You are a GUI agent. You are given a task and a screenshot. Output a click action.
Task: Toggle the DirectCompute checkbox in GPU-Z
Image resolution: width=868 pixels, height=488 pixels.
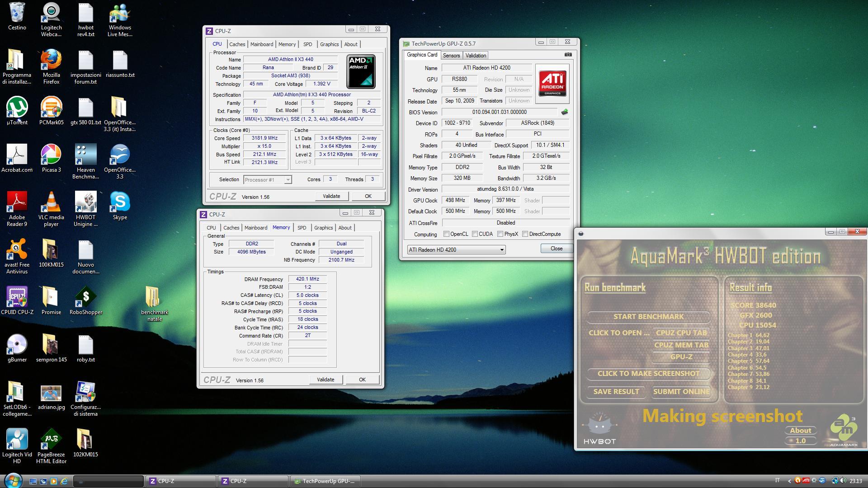(525, 234)
